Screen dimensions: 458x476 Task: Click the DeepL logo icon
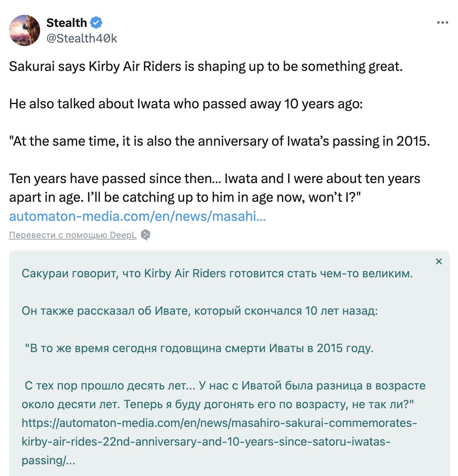coord(145,235)
